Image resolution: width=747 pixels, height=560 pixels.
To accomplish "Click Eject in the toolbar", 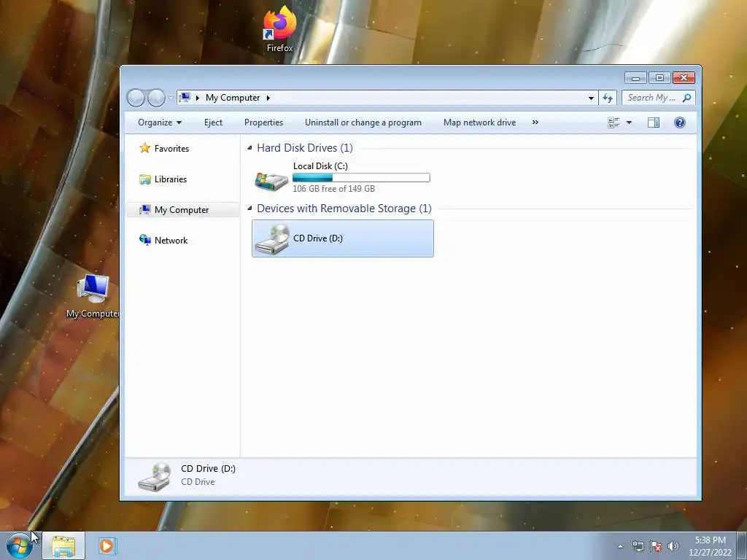I will (x=213, y=122).
